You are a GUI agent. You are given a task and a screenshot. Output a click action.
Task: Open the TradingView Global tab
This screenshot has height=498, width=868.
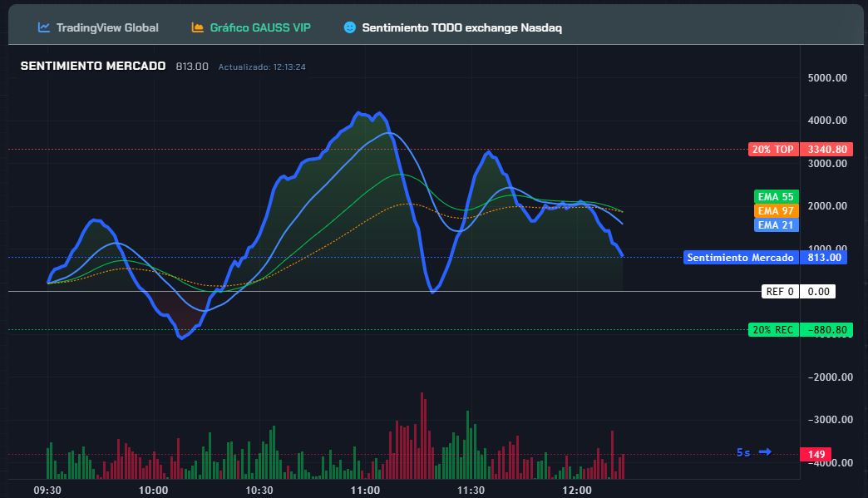click(106, 27)
